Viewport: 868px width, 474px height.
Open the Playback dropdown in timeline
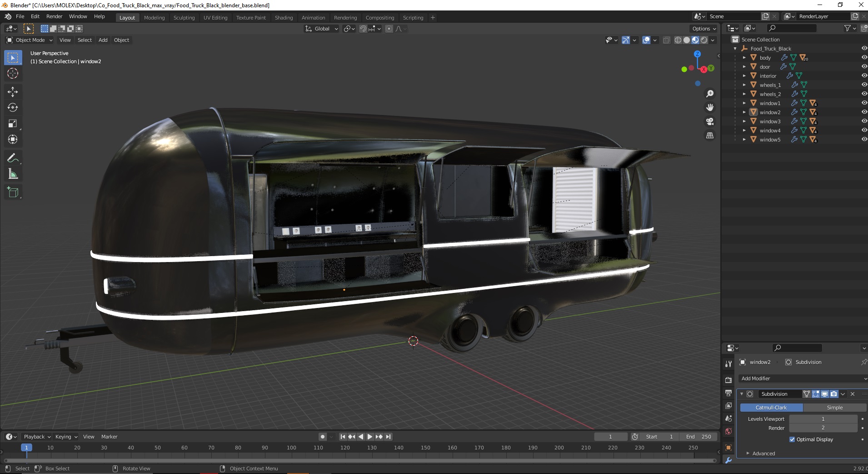click(37, 437)
